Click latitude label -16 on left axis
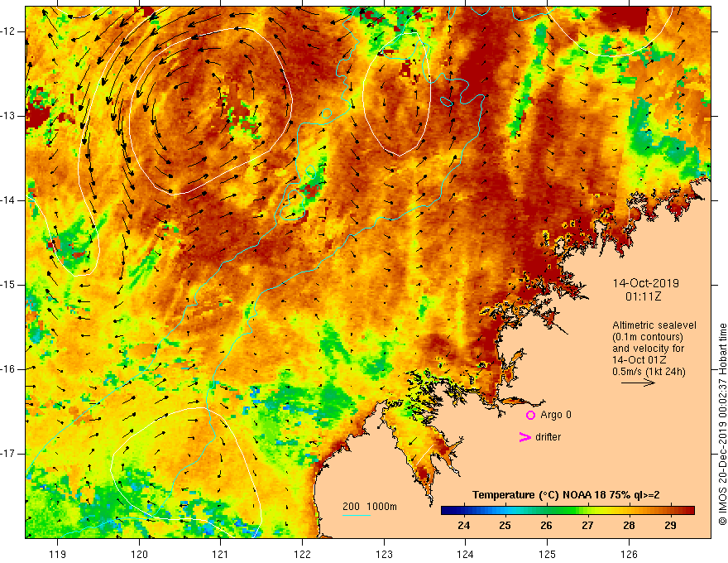 [8, 369]
